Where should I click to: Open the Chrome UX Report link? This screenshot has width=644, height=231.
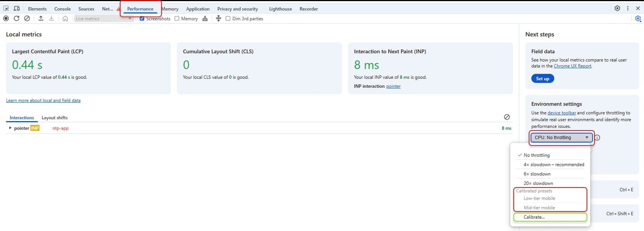coord(572,66)
